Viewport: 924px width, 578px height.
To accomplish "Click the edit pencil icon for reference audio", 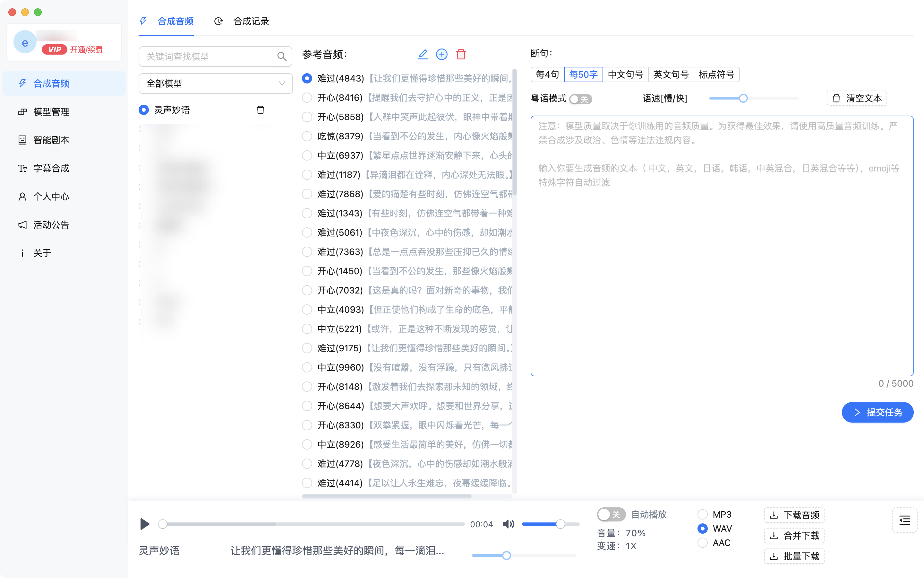I will [423, 54].
